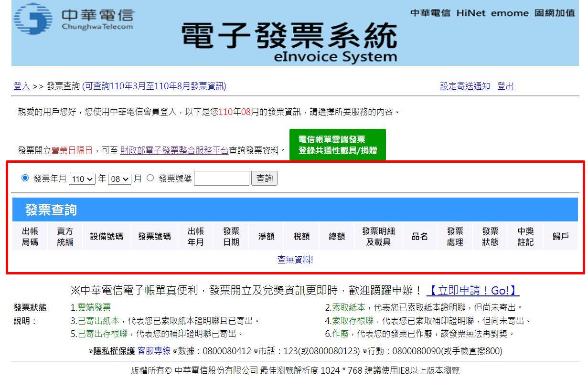Screen dimensions: 588x378
Task: Open the invoice year dropdown showing 110
Action: tap(82, 179)
